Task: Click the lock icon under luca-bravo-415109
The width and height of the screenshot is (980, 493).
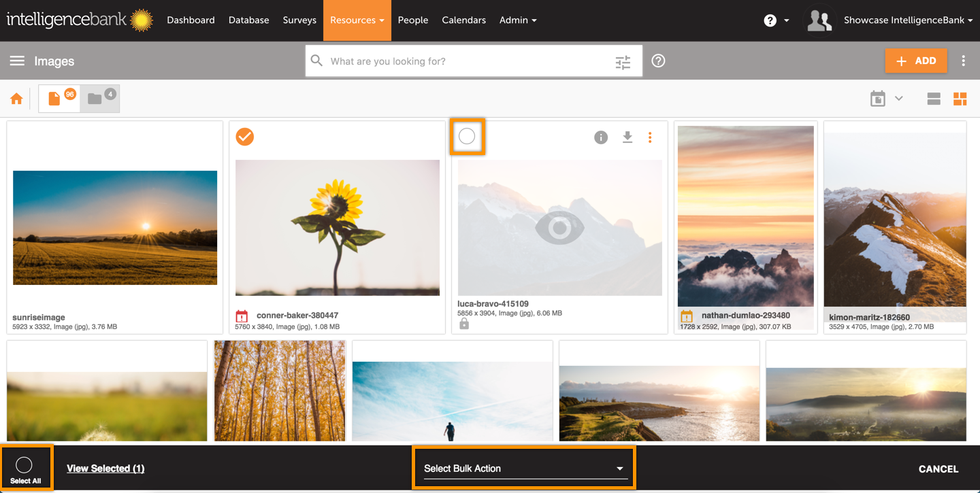Action: point(464,324)
